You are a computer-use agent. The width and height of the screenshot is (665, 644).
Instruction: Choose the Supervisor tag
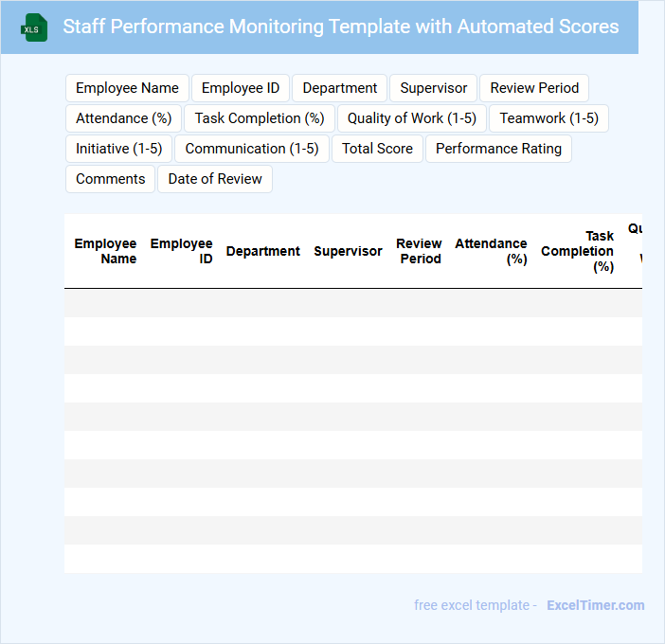click(433, 88)
